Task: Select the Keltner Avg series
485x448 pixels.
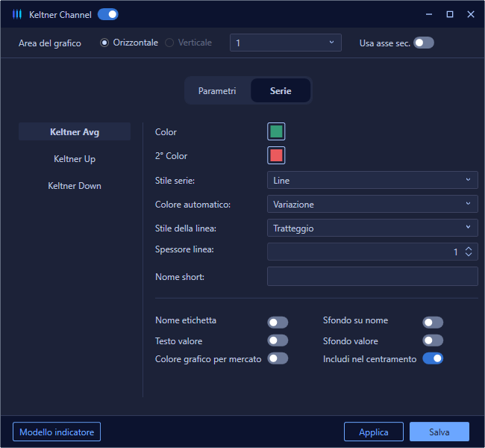Action: pyautogui.click(x=75, y=132)
